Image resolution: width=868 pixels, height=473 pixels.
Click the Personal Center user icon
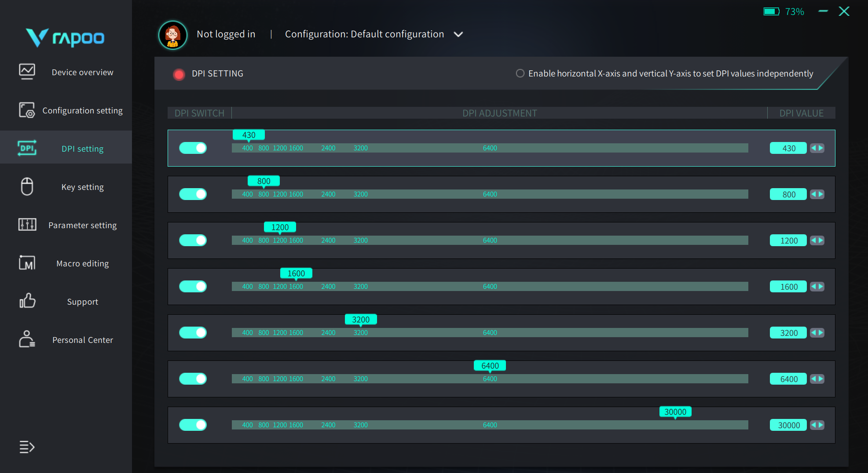click(x=27, y=339)
